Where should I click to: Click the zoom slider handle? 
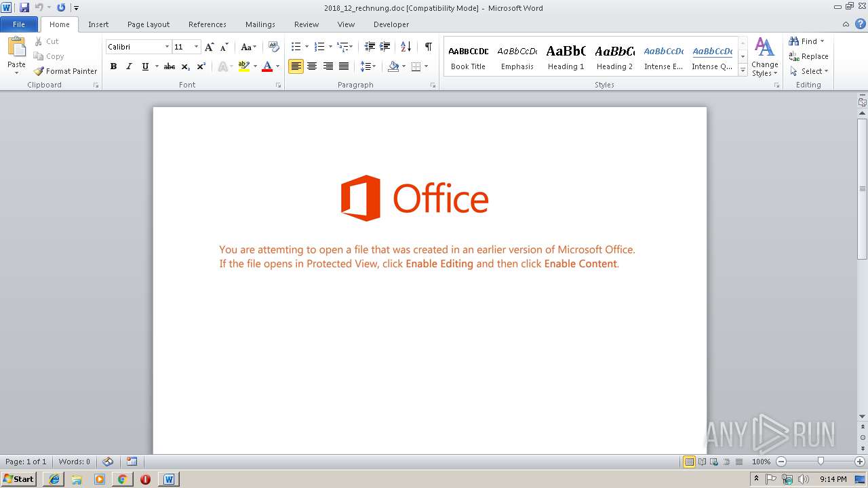(x=821, y=462)
